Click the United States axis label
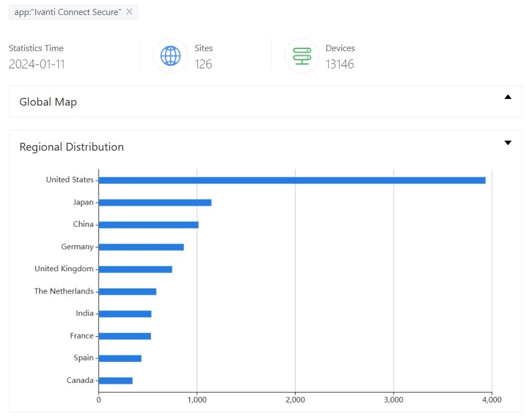Image resolution: width=532 pixels, height=418 pixels. (x=70, y=180)
